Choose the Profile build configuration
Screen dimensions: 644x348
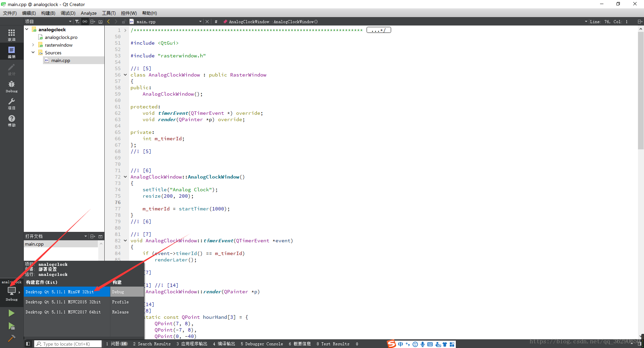tap(127, 302)
